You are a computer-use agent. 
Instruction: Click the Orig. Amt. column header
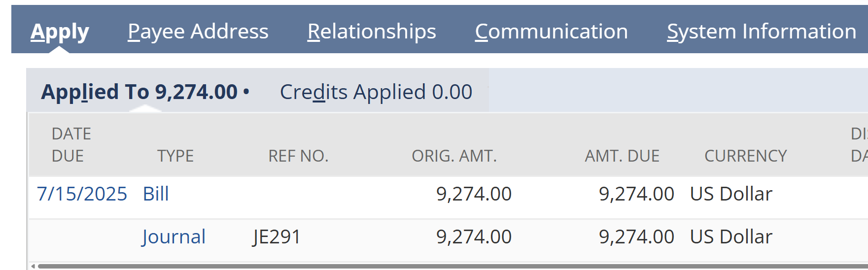[454, 156]
